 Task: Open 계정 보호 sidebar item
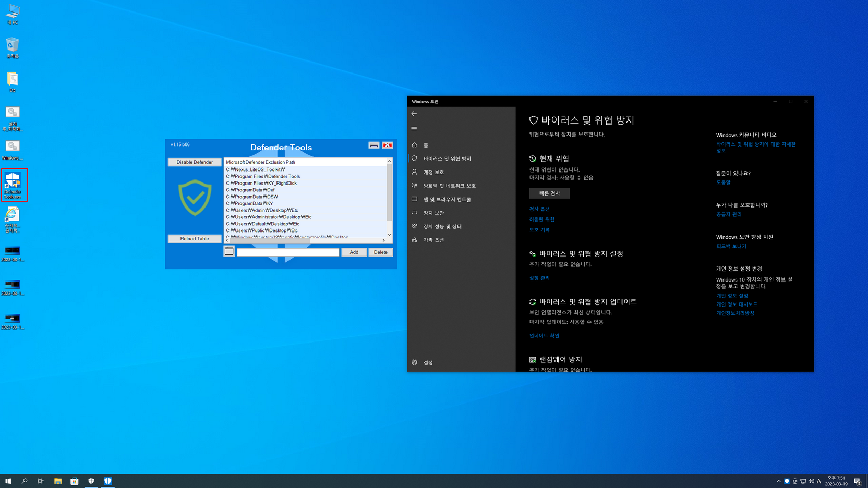click(461, 172)
